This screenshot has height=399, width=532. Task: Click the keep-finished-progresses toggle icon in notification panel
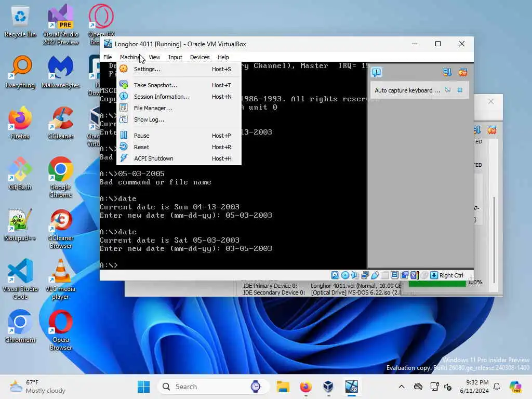(x=447, y=72)
